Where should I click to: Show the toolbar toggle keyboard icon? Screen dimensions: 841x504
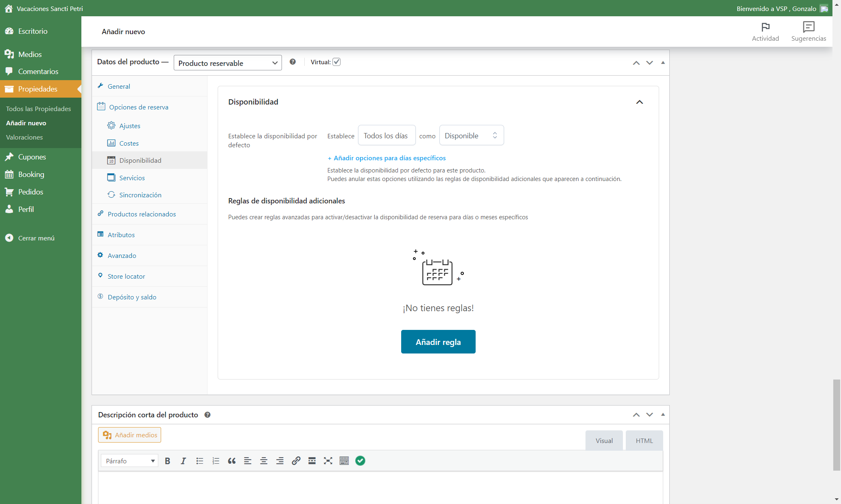pyautogui.click(x=344, y=461)
